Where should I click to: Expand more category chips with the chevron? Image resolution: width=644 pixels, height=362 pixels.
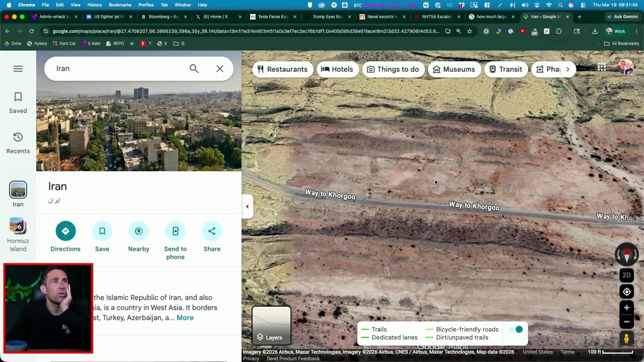pos(568,69)
